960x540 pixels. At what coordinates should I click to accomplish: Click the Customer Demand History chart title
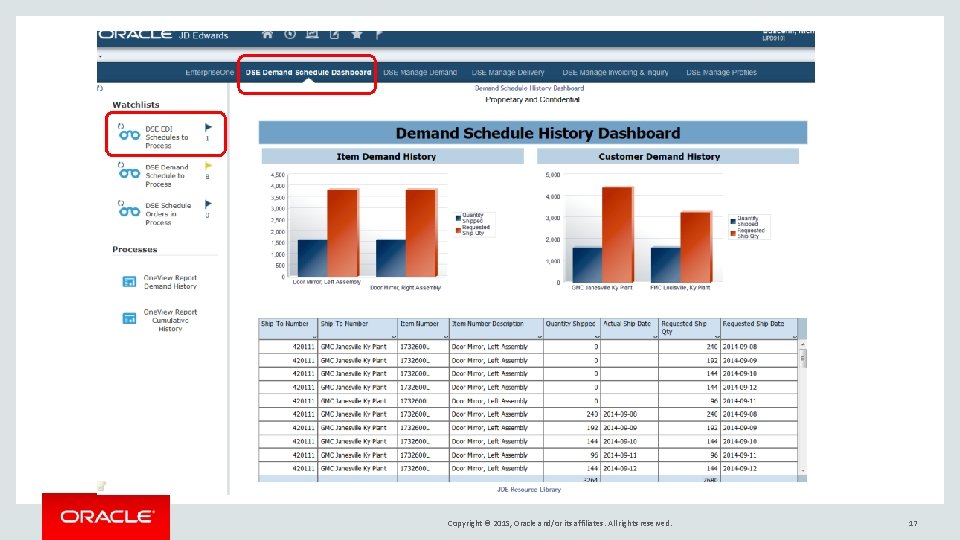coord(659,157)
